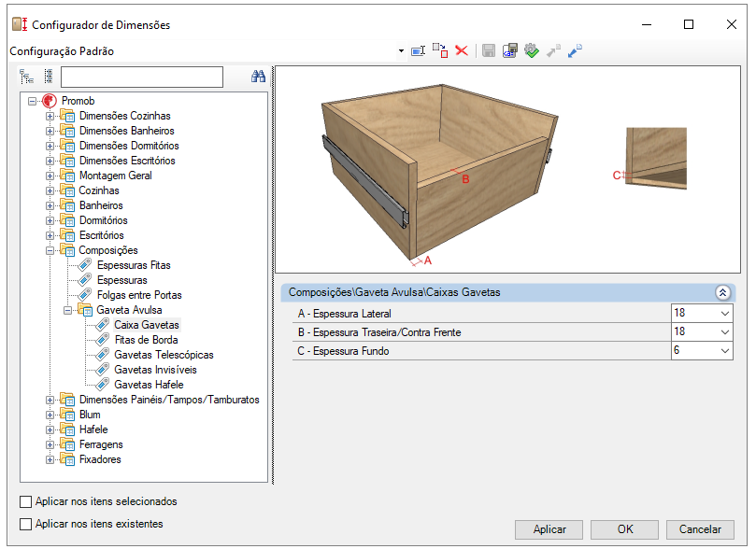Click the gear with green checkmark icon
Screen dimensions: 756x549
532,50
